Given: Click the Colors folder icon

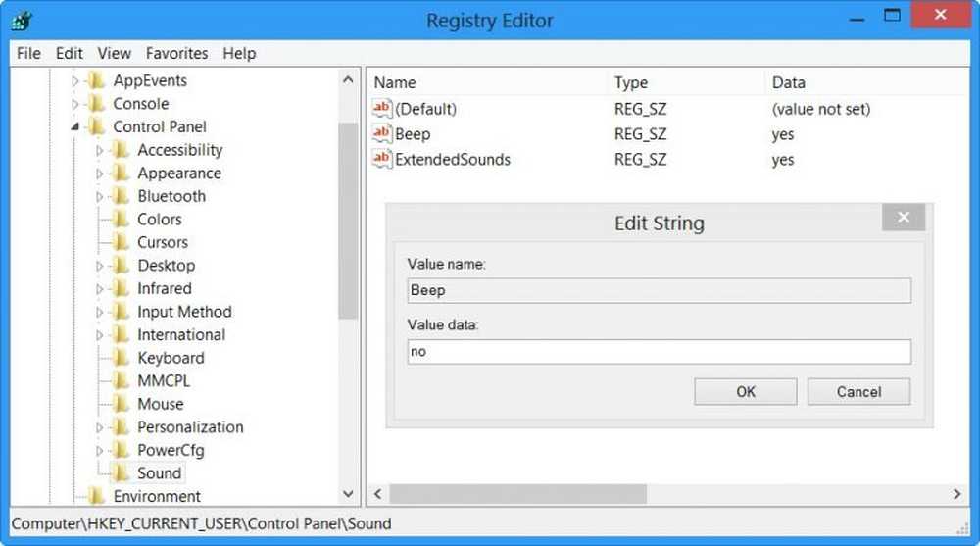Looking at the screenshot, I should tap(121, 220).
